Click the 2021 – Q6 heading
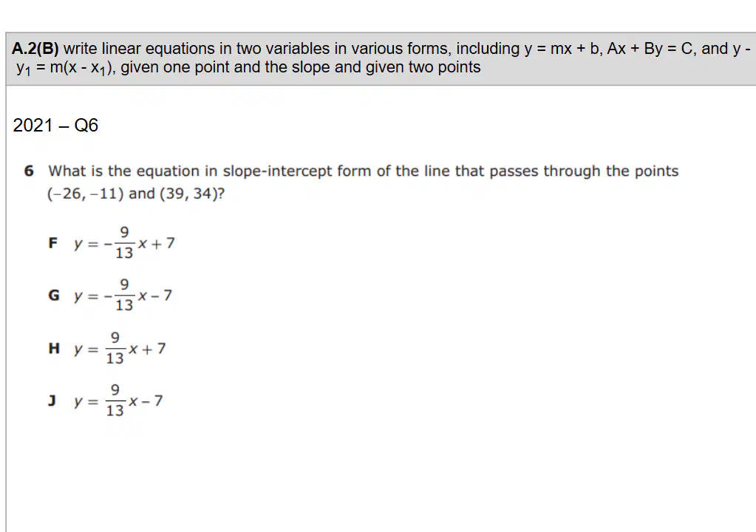 click(x=55, y=126)
